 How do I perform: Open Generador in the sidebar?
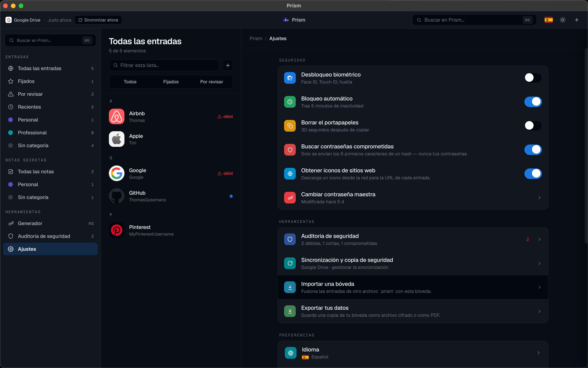(x=51, y=224)
